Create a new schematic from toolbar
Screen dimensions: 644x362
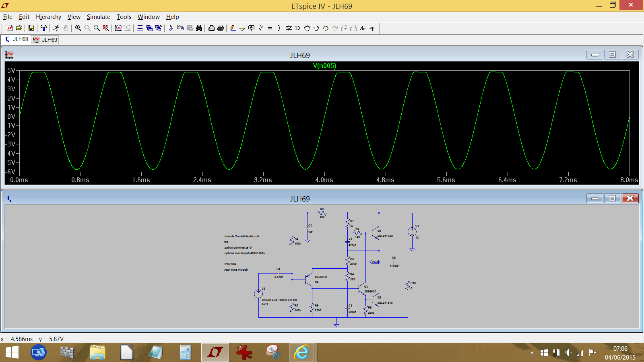point(10,28)
